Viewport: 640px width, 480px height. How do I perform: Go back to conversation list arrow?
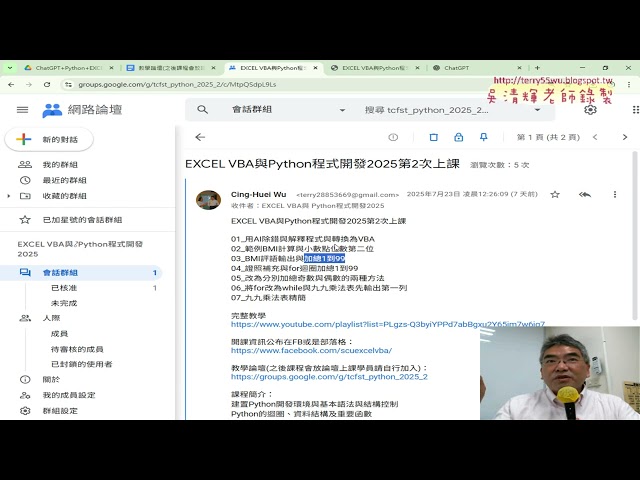point(200,137)
